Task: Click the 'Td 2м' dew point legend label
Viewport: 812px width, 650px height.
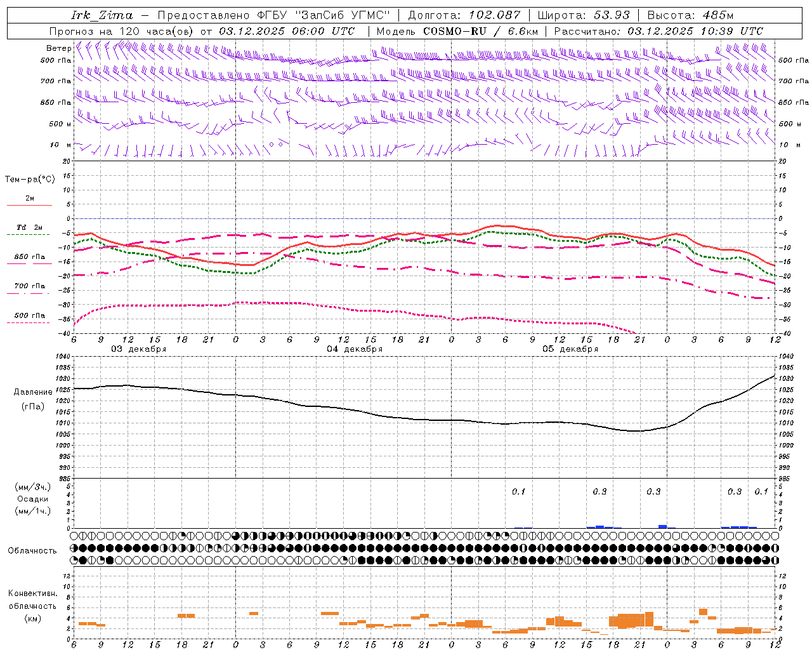Action: [x=29, y=227]
